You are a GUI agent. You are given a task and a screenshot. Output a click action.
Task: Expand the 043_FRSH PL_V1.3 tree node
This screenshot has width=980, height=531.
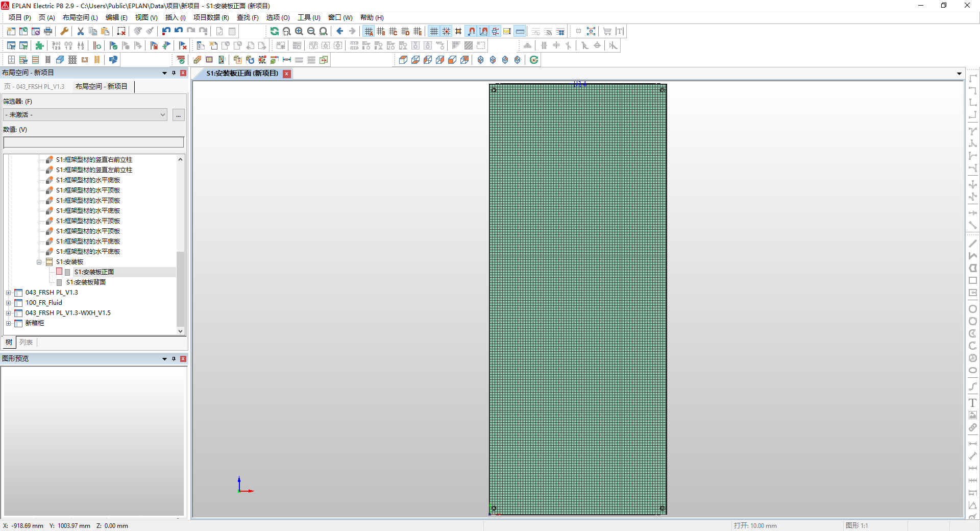point(8,293)
